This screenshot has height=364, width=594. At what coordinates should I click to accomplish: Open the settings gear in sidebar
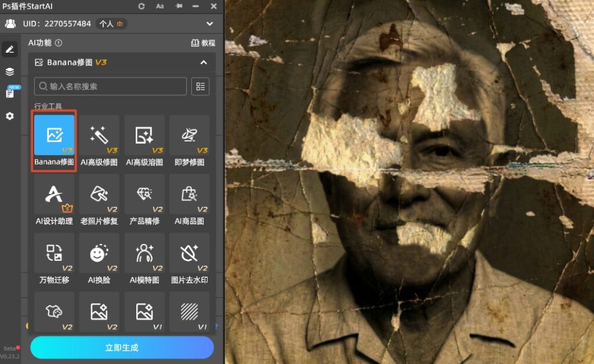tap(9, 116)
